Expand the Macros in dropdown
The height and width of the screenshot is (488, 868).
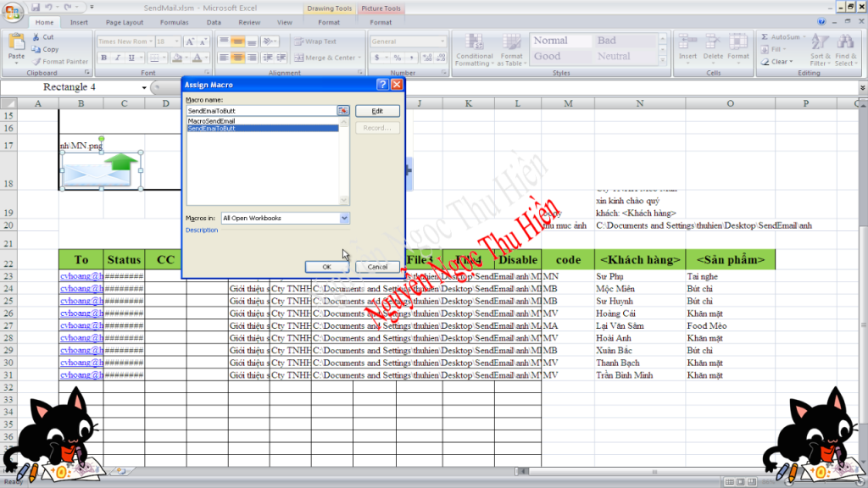[344, 218]
